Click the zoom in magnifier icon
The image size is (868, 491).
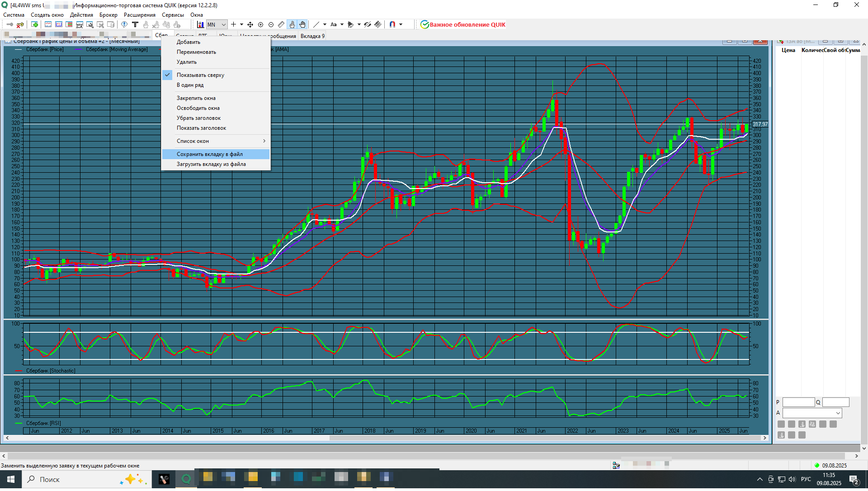(260, 25)
